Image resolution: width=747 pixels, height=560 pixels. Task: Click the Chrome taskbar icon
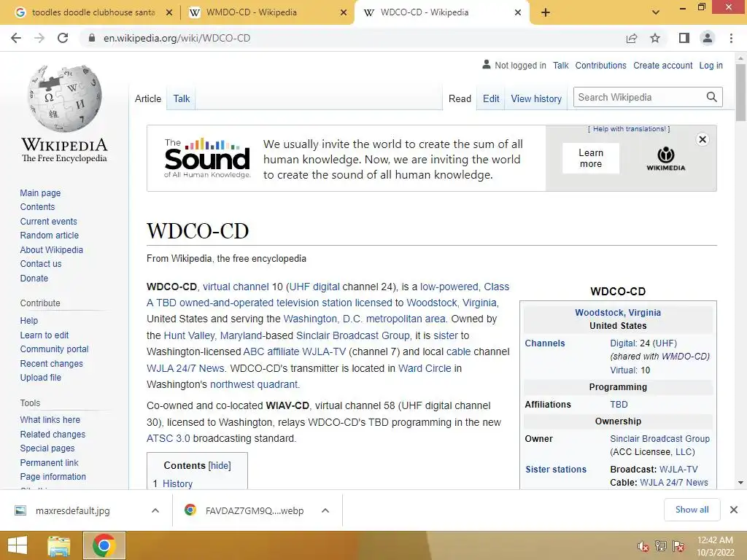point(104,545)
